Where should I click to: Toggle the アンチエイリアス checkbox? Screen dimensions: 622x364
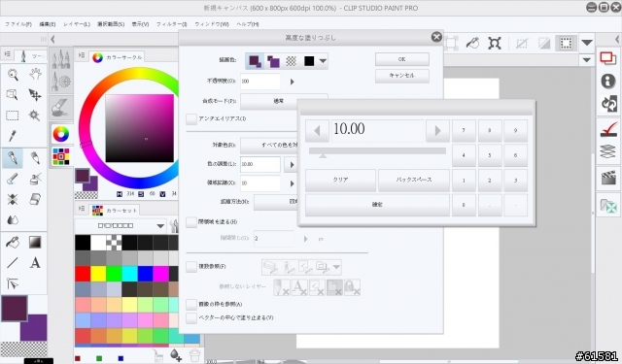click(191, 118)
